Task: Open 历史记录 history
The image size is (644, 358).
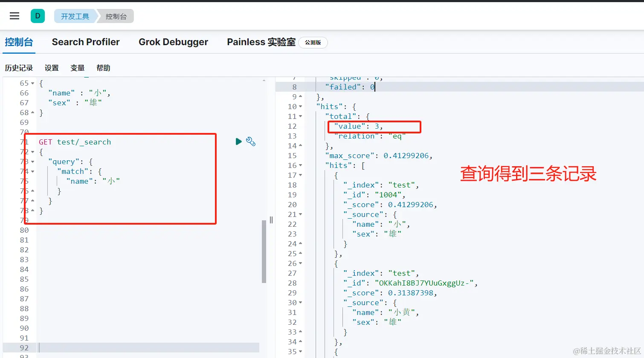Action: (x=19, y=68)
